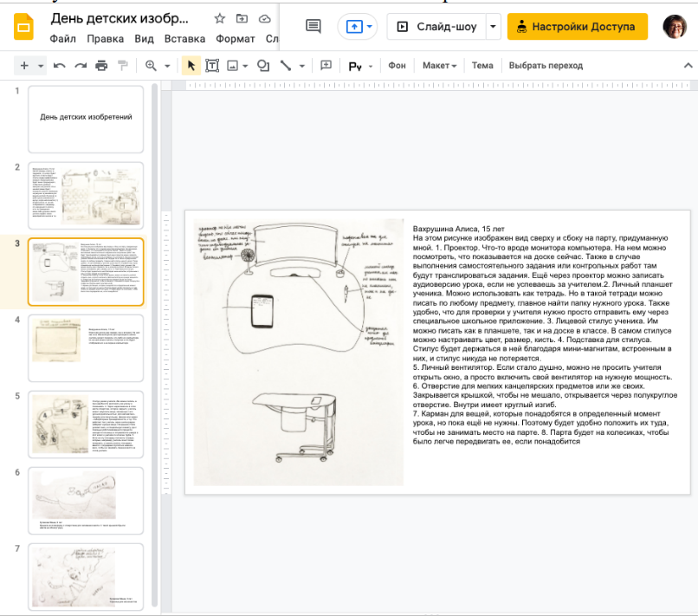
Task: Open the Вставка menu
Action: 184,39
